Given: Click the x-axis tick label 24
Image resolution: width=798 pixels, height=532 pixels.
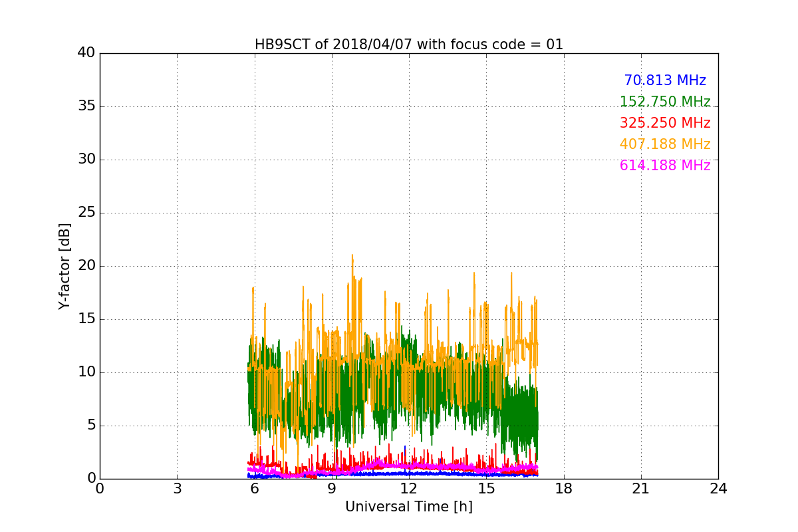Looking at the screenshot, I should (x=718, y=489).
